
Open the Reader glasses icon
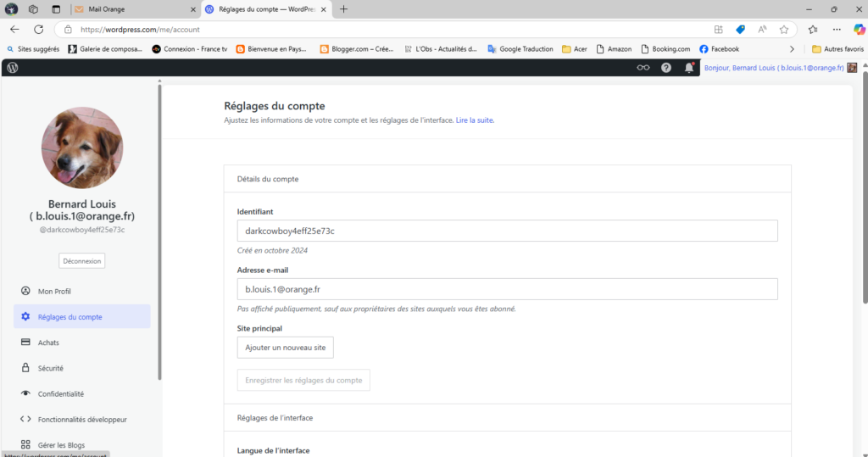tap(643, 68)
